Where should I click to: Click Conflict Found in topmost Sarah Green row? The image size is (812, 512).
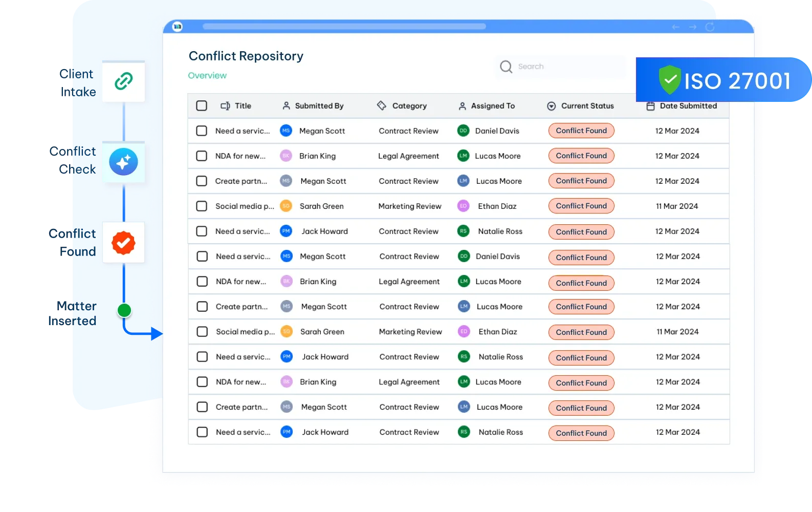coord(581,206)
